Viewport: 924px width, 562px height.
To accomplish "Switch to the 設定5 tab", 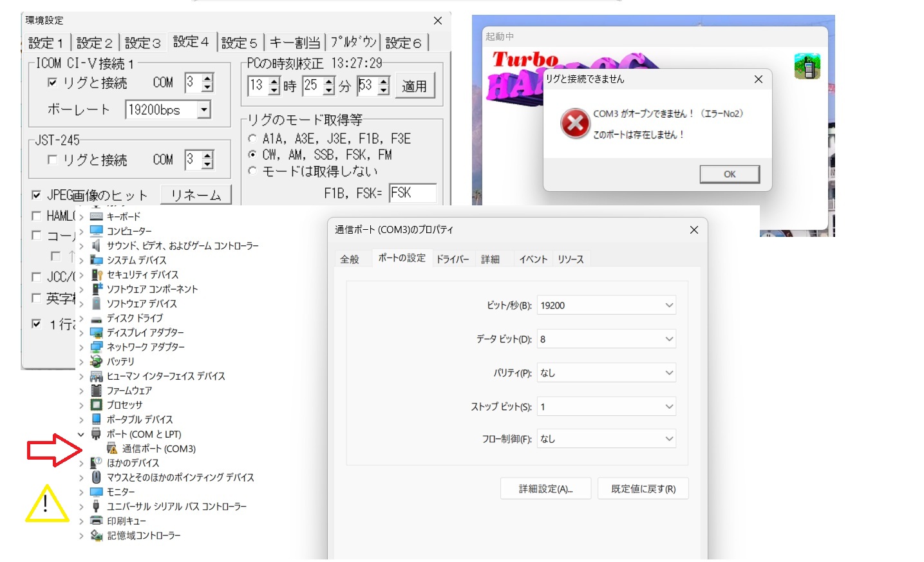I will (240, 43).
